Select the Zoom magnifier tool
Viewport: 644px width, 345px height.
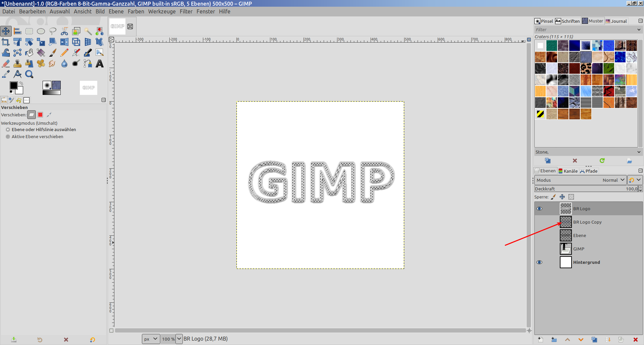click(x=29, y=74)
